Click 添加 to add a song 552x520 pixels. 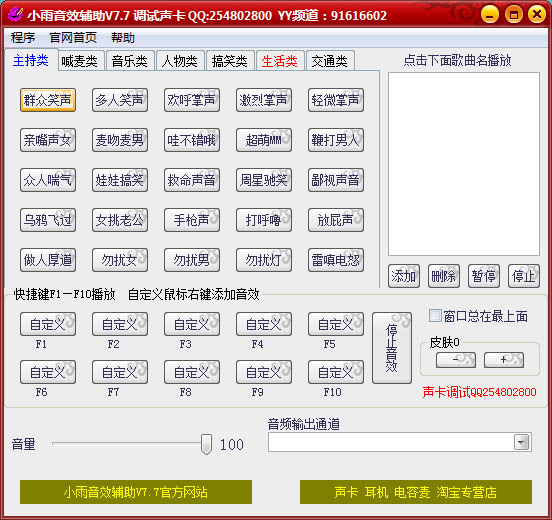click(x=404, y=276)
